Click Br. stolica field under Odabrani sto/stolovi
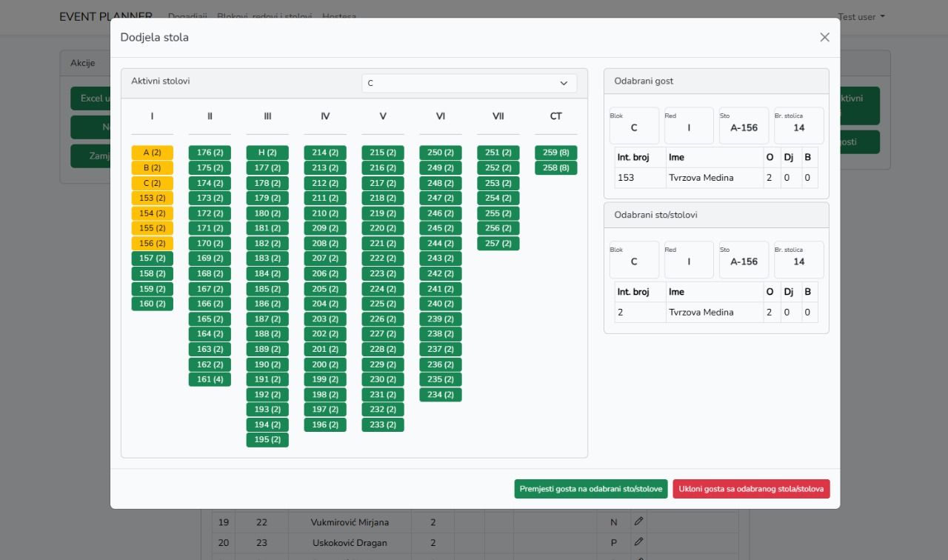 [x=798, y=259]
